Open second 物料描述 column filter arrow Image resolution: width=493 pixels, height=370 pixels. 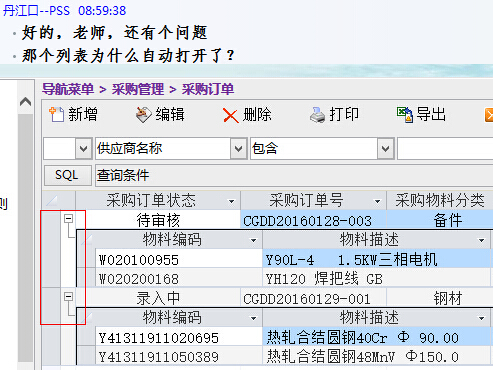tap(481, 318)
